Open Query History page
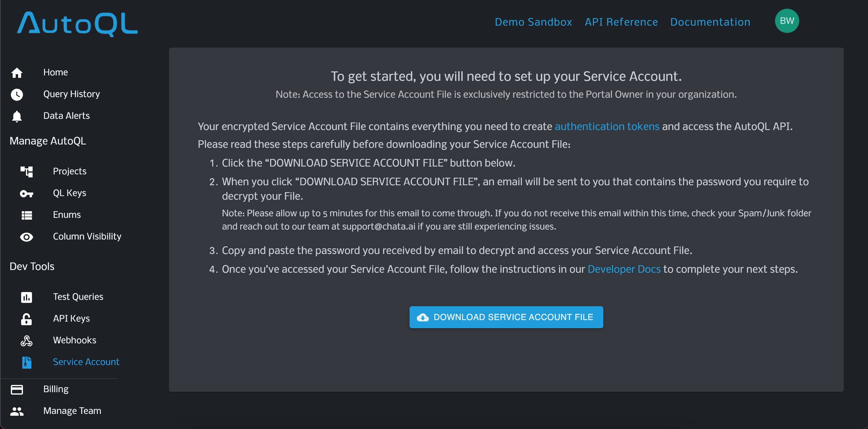This screenshot has height=429, width=868. coord(72,94)
